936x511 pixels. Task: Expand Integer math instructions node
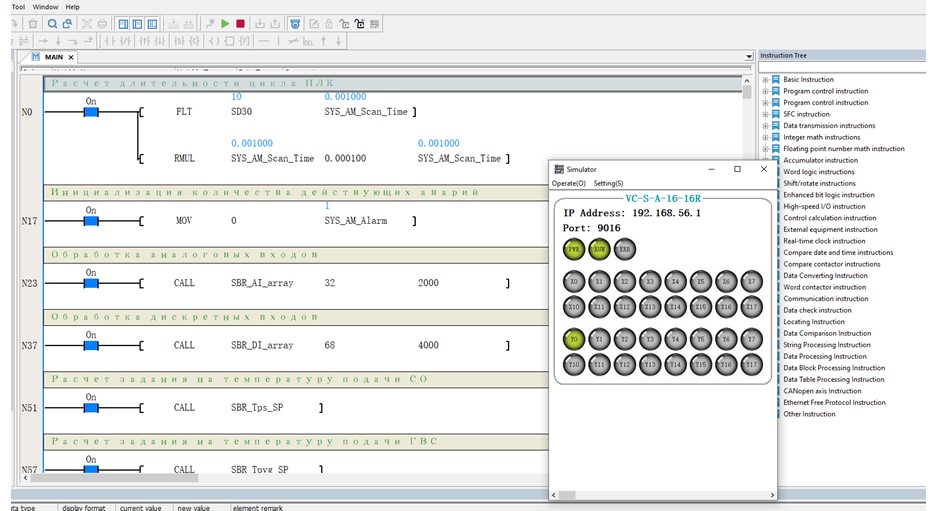765,137
